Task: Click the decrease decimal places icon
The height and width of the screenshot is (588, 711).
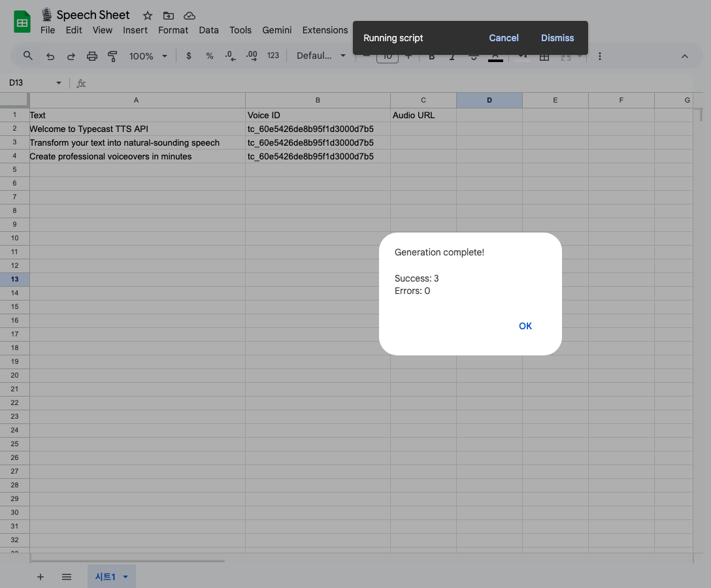Action: 230,56
